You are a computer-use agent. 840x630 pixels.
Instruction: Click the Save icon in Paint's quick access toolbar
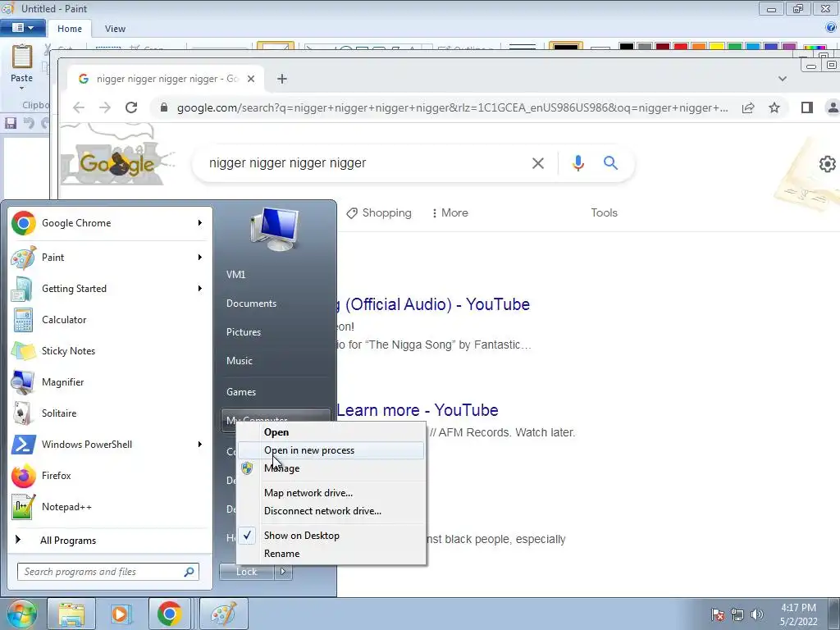pyautogui.click(x=10, y=123)
